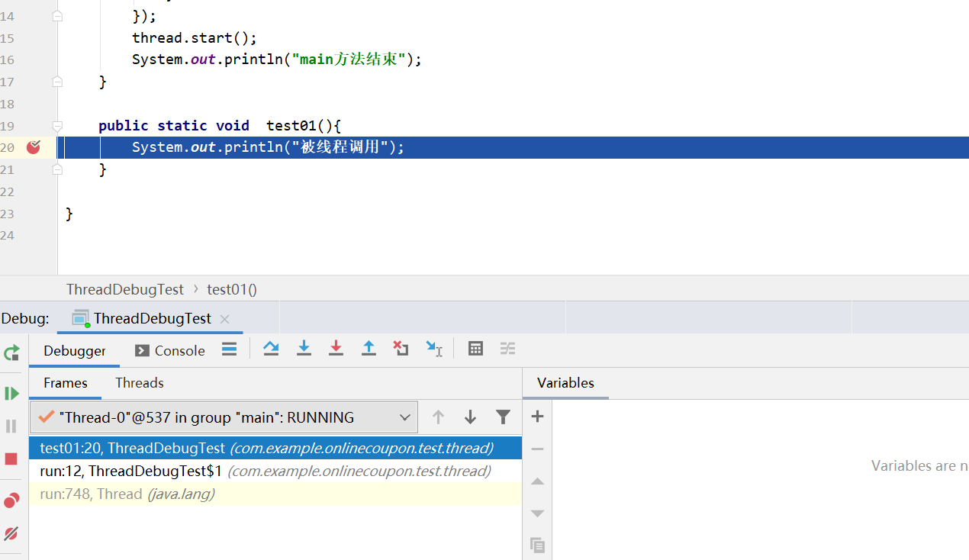Collapse the code fold arrow at line 19
Screen dimensions: 969x560
(56, 126)
